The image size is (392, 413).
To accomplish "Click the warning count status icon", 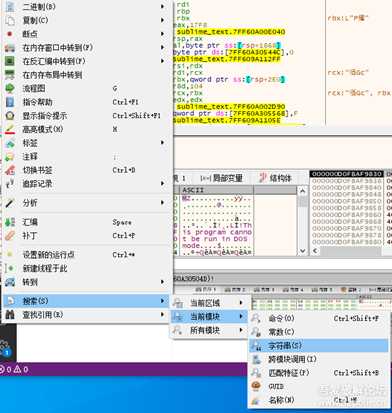I will point(17,369).
